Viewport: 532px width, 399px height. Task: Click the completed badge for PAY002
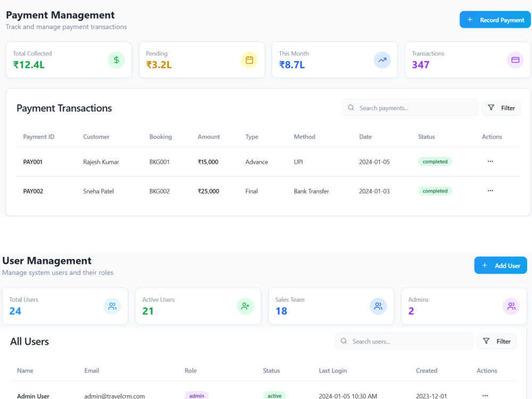coord(435,190)
